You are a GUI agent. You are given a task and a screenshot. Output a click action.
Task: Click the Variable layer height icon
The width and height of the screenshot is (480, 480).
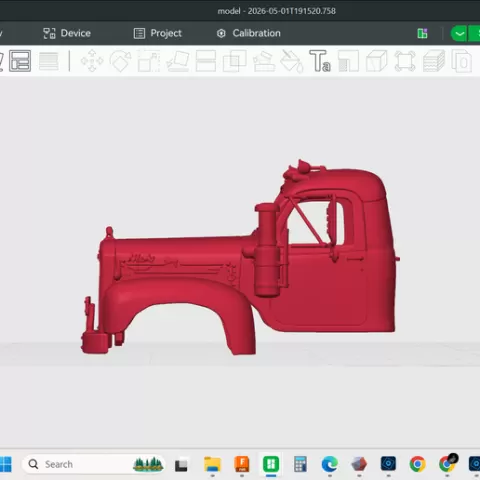click(x=49, y=61)
